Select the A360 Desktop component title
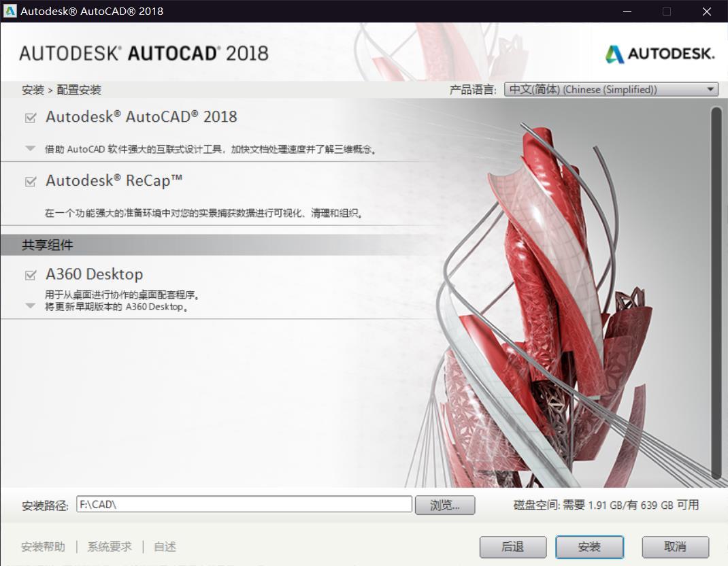The height and width of the screenshot is (566, 728). pos(95,274)
